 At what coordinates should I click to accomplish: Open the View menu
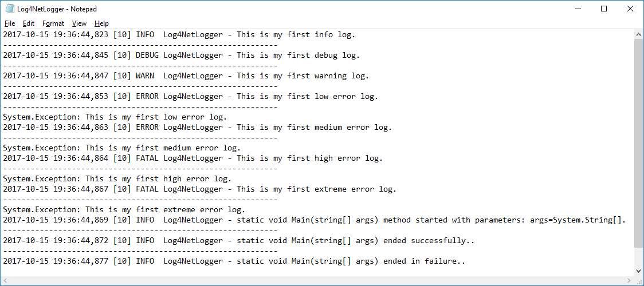point(79,23)
